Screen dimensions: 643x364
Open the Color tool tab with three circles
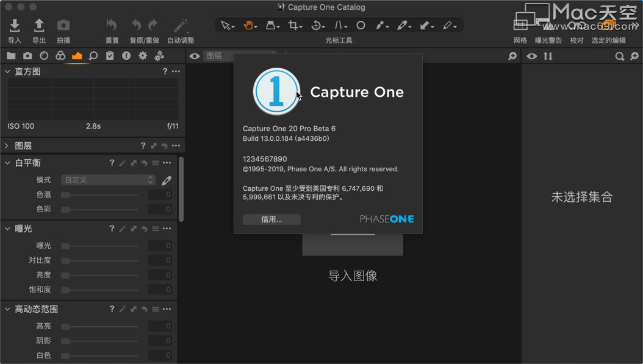pos(60,55)
